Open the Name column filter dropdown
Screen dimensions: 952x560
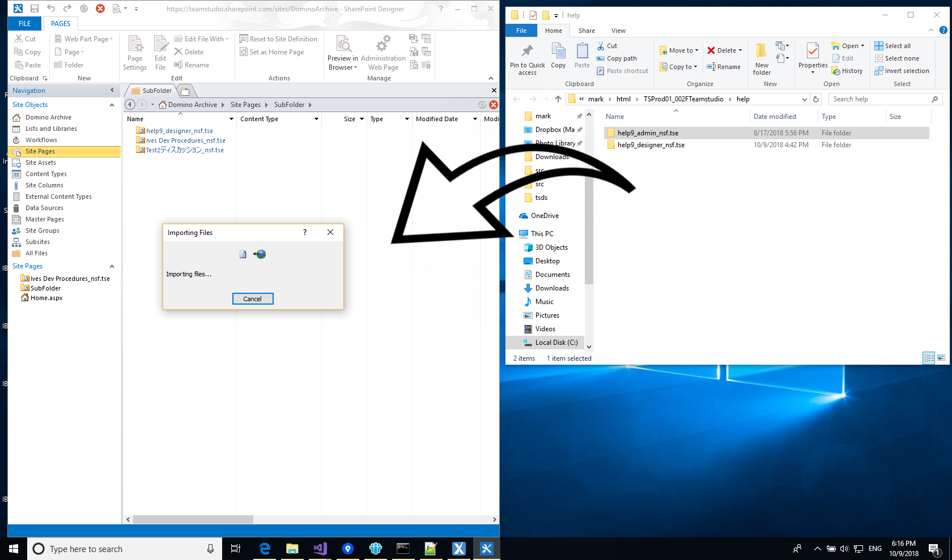tap(230, 119)
